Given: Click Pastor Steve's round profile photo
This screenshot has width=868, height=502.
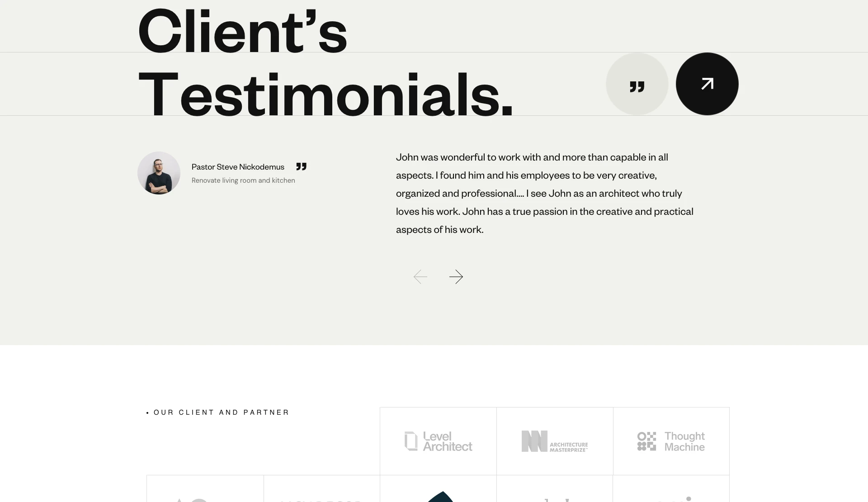Looking at the screenshot, I should tap(159, 173).
